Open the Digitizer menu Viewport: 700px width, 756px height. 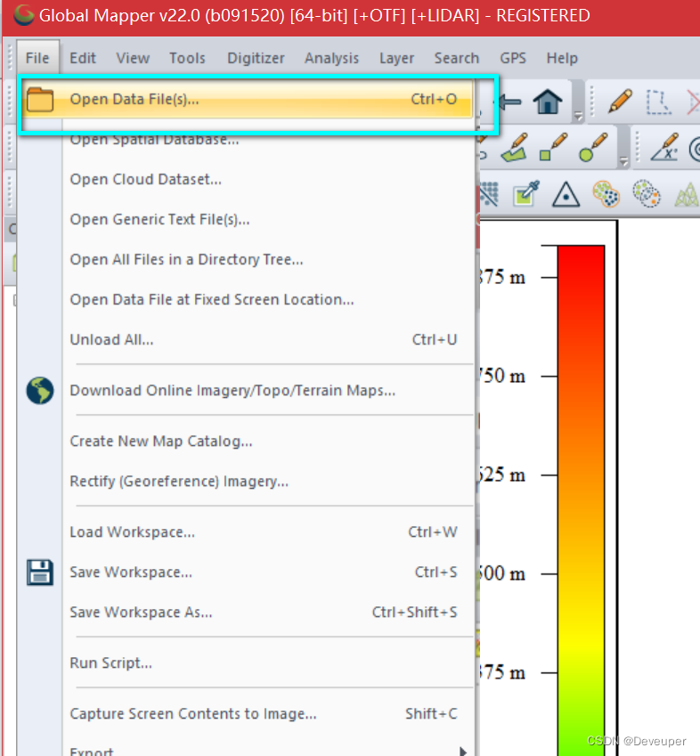pyautogui.click(x=256, y=59)
